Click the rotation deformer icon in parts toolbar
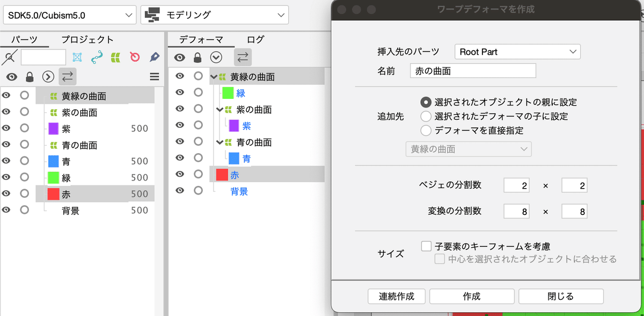 134,57
